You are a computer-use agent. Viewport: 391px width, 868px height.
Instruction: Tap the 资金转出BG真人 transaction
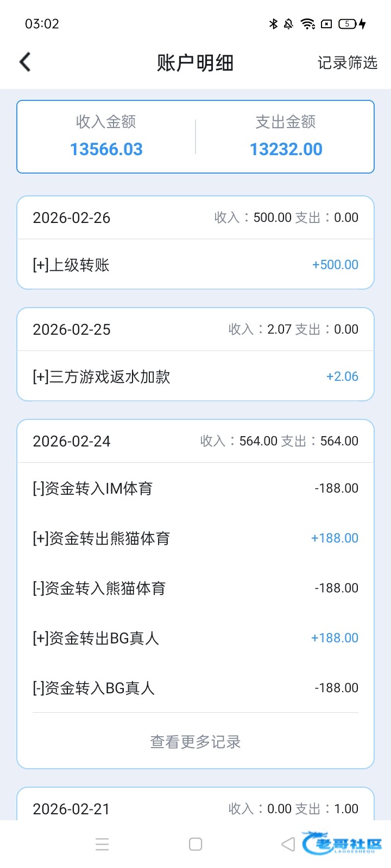(195, 638)
